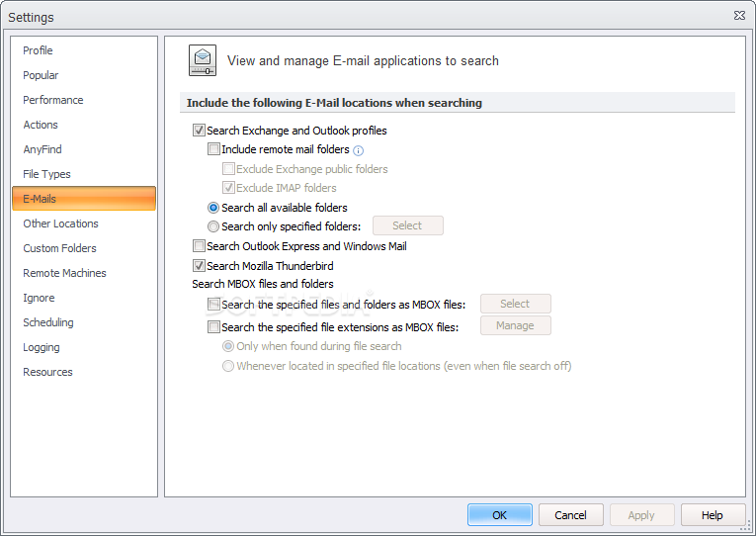
Task: Select Search only specified folders radio
Action: (213, 226)
